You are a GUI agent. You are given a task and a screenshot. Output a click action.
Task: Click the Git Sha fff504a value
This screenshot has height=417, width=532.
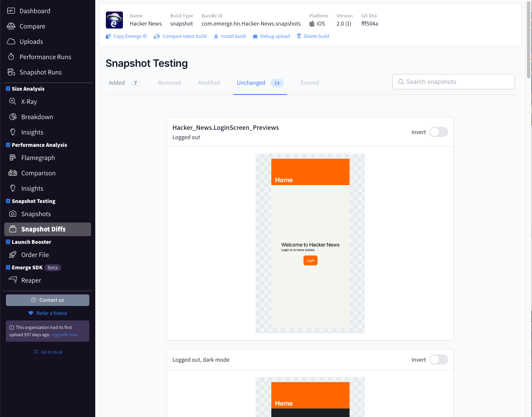coord(370,24)
